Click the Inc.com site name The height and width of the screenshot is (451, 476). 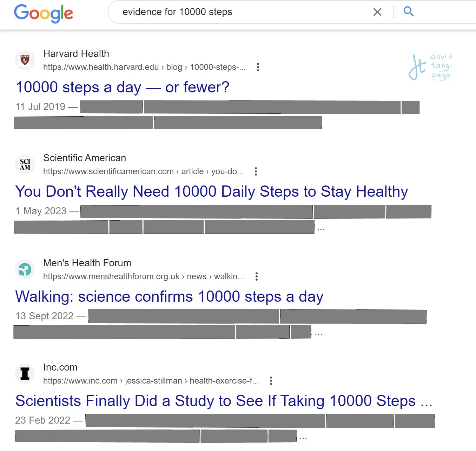point(60,367)
